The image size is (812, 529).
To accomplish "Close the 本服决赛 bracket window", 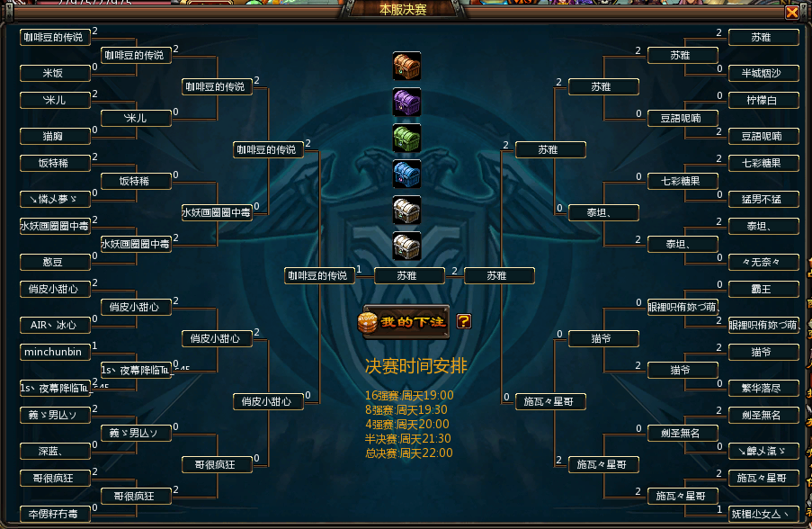I will coord(792,12).
